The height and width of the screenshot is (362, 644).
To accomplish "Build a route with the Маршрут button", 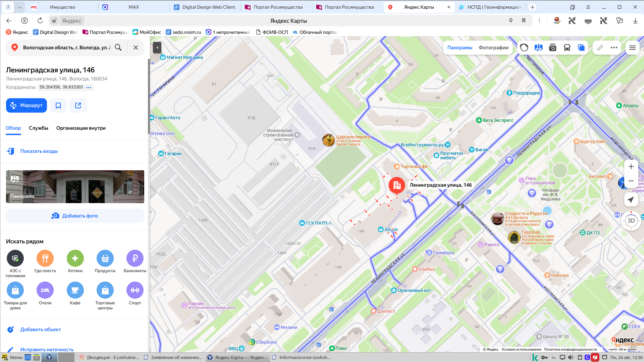I will coord(26,105).
